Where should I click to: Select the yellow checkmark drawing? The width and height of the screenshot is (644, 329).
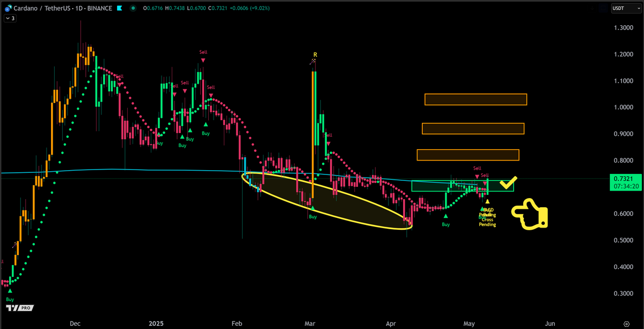pos(508,183)
